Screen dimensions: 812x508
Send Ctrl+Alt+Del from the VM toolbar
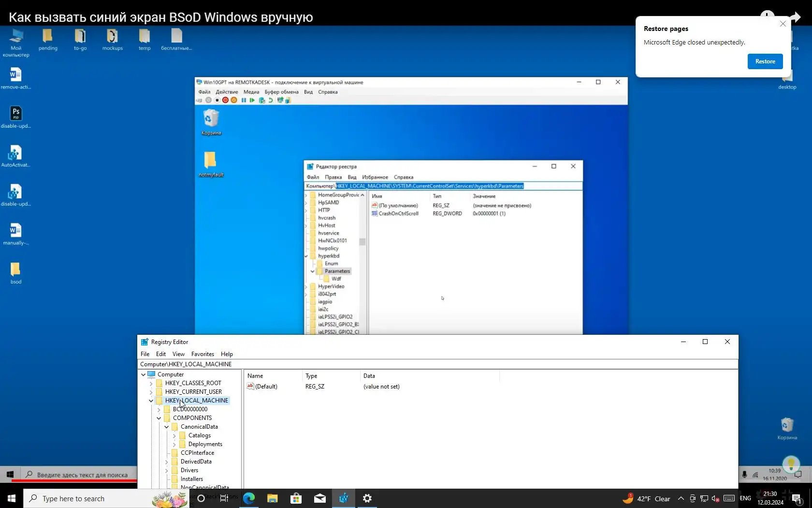coord(199,100)
